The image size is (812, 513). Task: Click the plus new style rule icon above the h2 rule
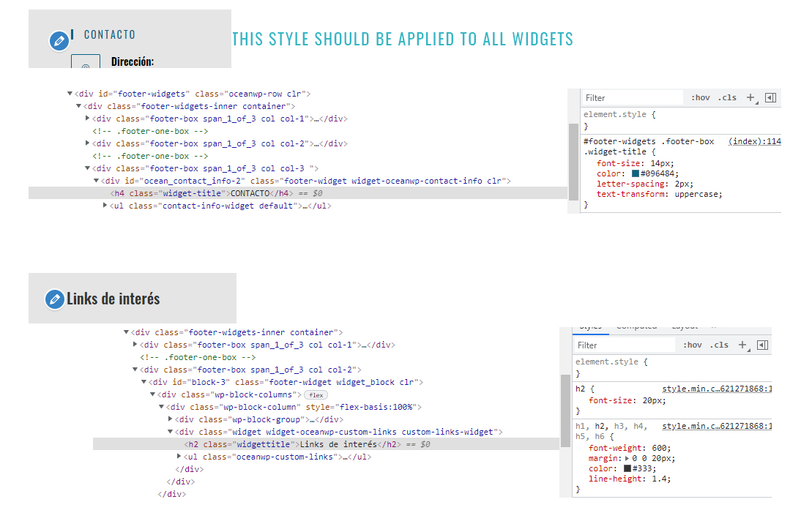point(743,345)
